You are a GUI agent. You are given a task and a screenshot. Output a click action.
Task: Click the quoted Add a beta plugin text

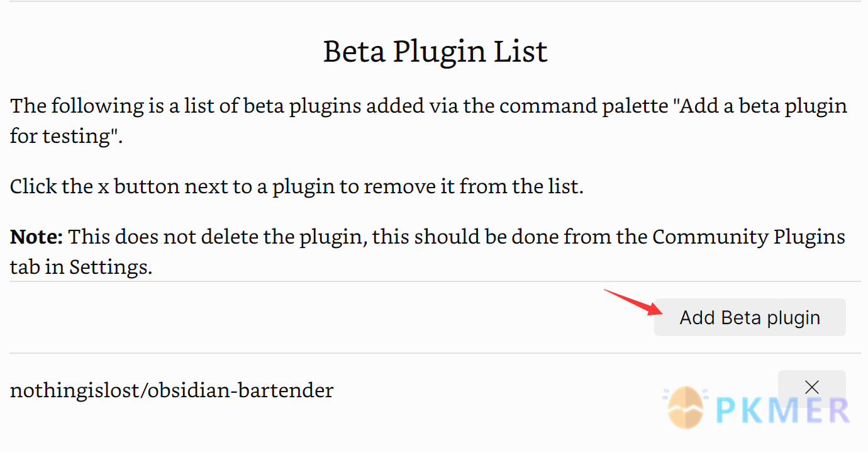tap(760, 106)
